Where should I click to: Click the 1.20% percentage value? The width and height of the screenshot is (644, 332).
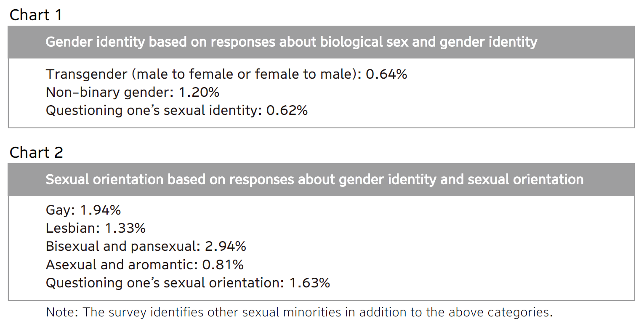(199, 92)
